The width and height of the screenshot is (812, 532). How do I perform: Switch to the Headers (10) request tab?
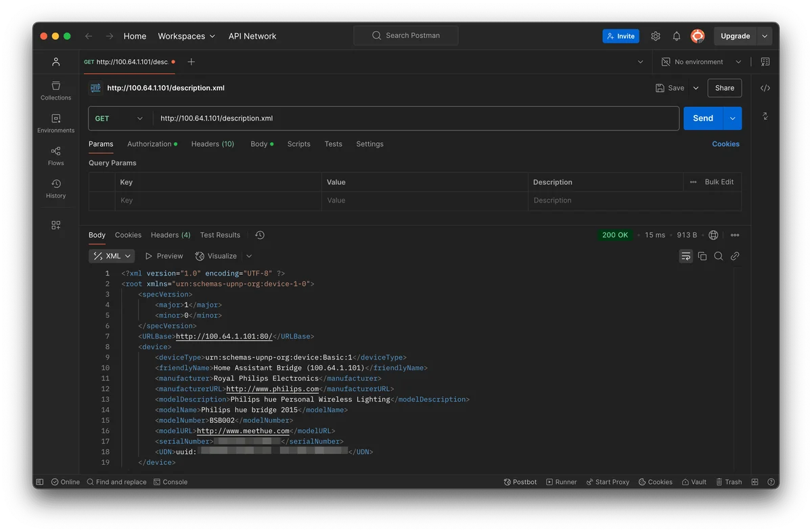click(212, 144)
